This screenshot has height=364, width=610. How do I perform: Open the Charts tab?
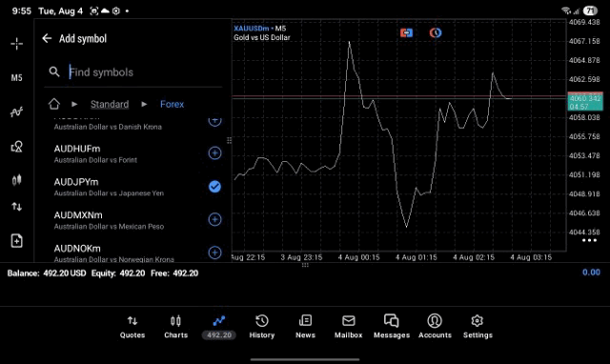pyautogui.click(x=175, y=327)
